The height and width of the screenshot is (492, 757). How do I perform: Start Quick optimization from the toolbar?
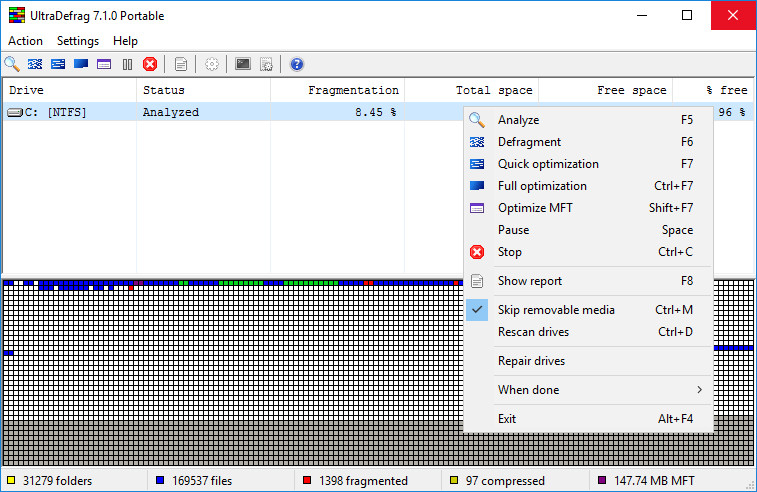pyautogui.click(x=58, y=64)
